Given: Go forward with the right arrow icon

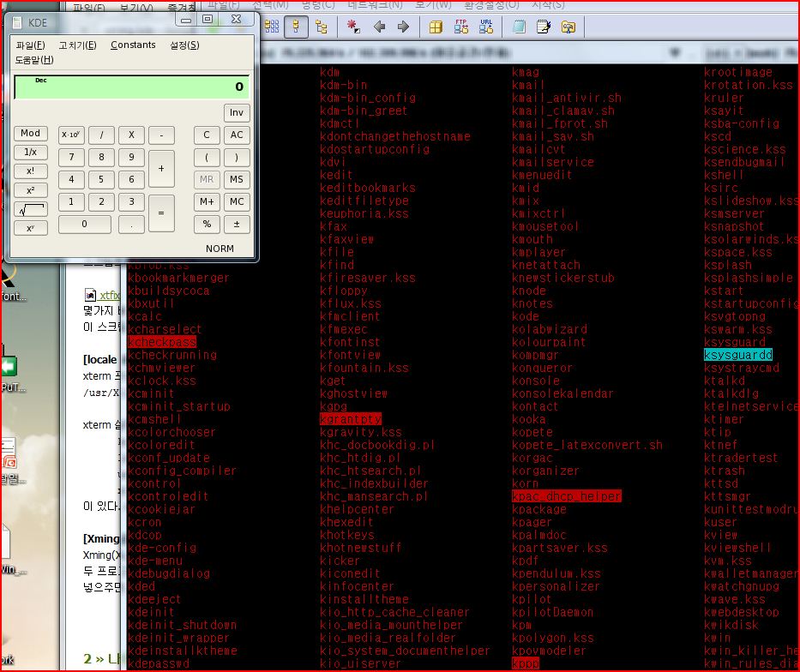Looking at the screenshot, I should [403, 27].
